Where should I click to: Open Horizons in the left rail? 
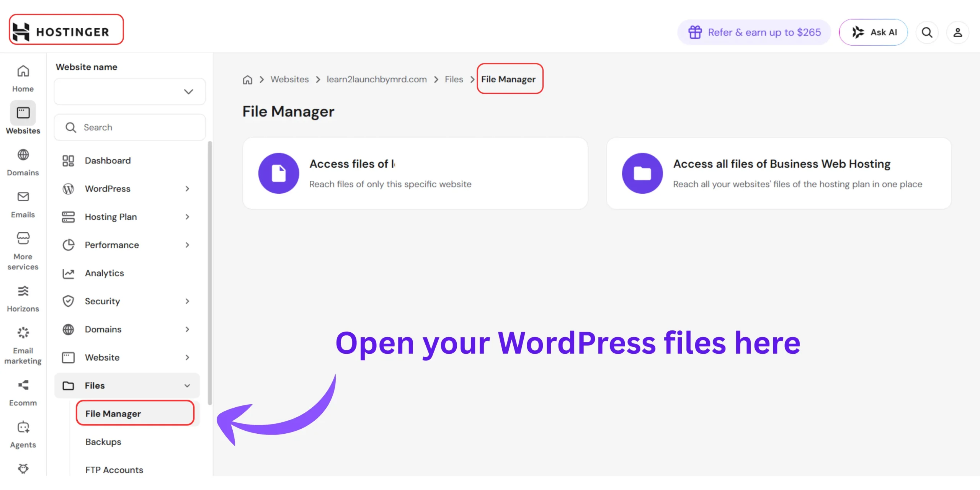23,299
